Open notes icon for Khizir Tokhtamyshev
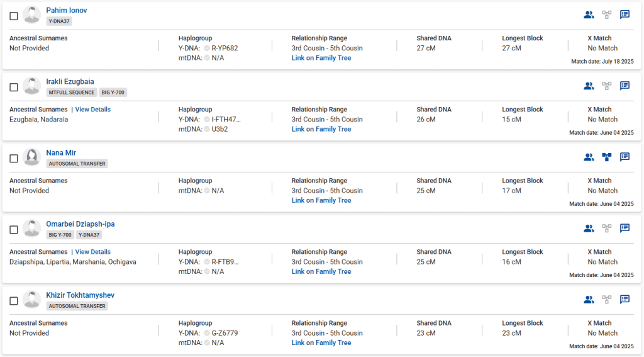Screen dimensions: 644x357 tap(625, 299)
